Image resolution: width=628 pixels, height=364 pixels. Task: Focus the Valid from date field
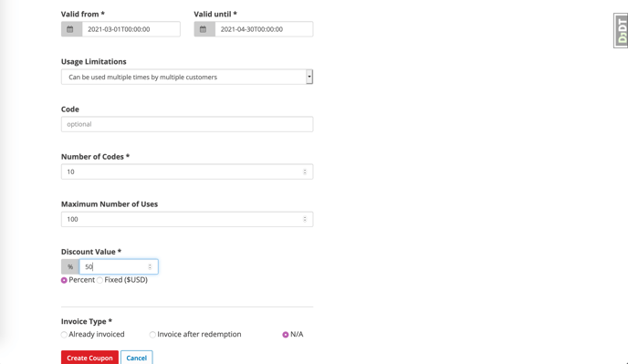(x=131, y=29)
